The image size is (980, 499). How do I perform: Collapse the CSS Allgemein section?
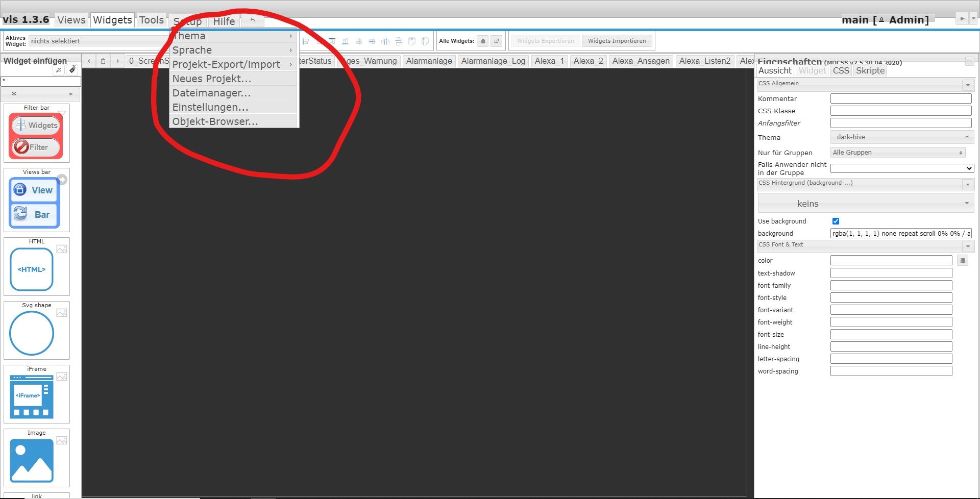coord(968,85)
